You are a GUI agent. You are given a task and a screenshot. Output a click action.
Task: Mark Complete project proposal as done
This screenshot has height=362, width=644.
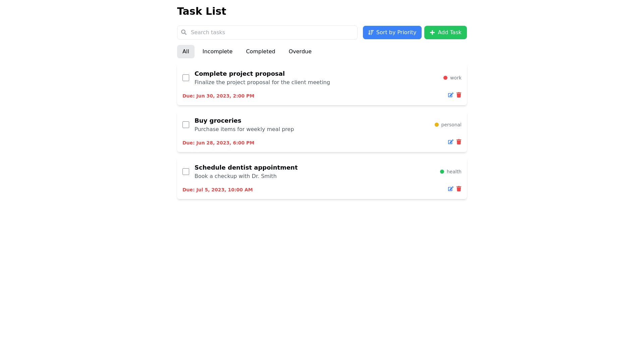(186, 78)
